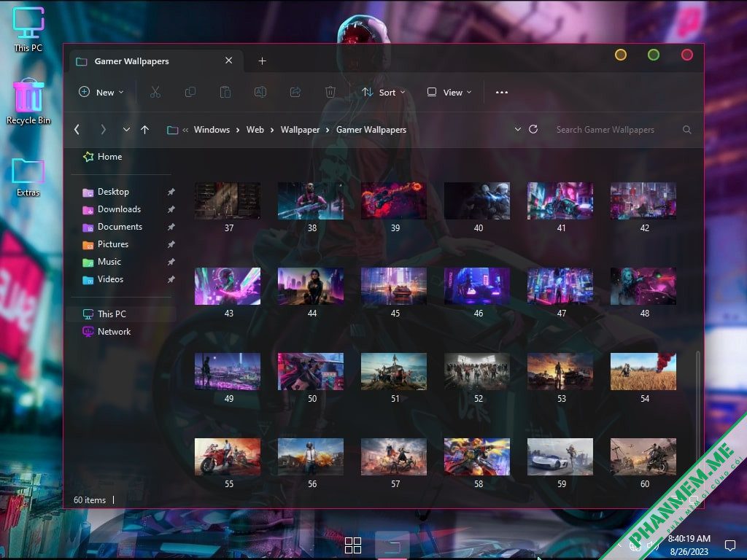This screenshot has height=560, width=747.
Task: Select wallpaper thumbnail 46
Action: 477,286
